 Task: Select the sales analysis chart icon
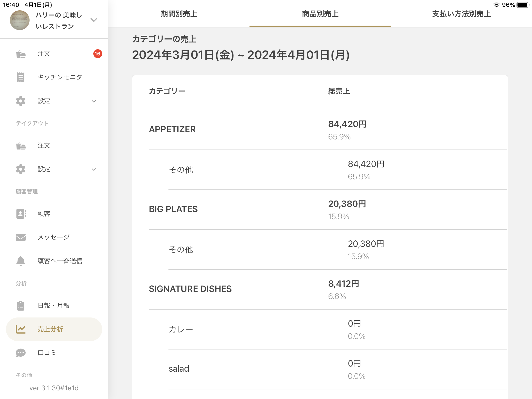tap(21, 329)
